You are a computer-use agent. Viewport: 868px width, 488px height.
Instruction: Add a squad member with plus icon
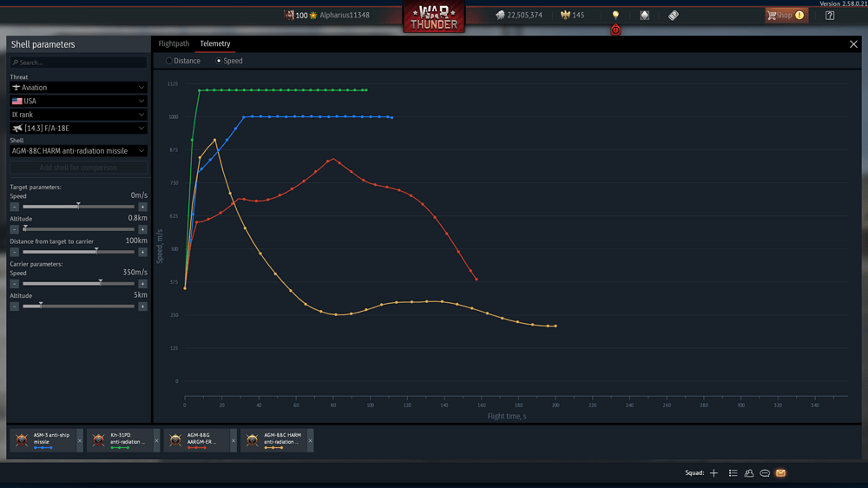(x=713, y=473)
